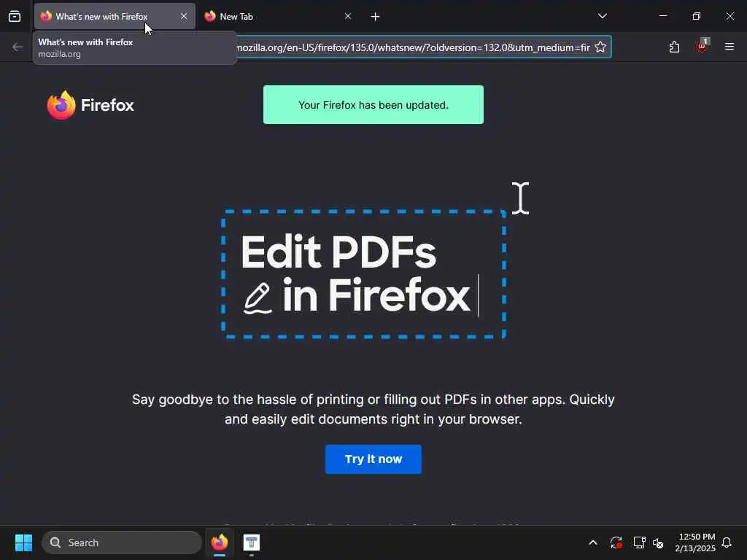Open the Firefox View icon
The image size is (747, 560).
tap(15, 16)
